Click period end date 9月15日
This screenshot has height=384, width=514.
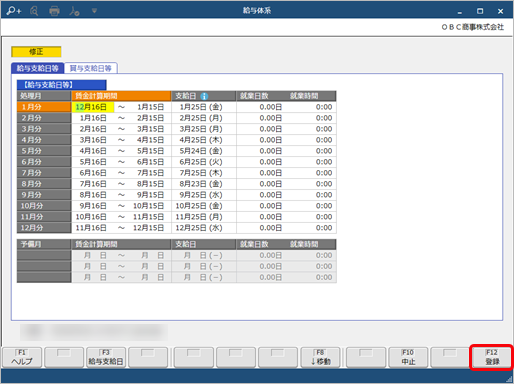click(x=150, y=195)
